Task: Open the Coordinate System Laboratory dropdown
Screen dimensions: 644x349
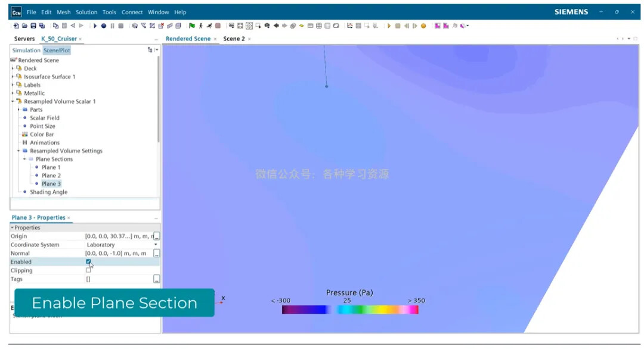Action: point(156,245)
